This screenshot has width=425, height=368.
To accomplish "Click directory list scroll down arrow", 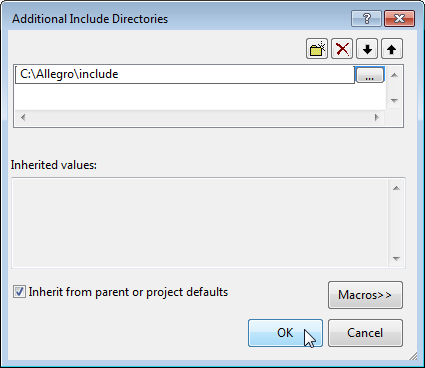I will tap(394, 100).
